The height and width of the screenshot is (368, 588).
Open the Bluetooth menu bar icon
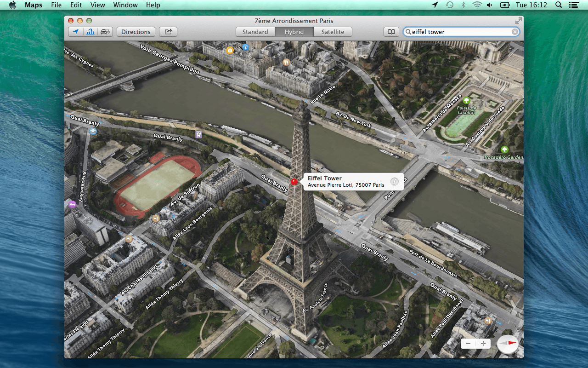464,5
